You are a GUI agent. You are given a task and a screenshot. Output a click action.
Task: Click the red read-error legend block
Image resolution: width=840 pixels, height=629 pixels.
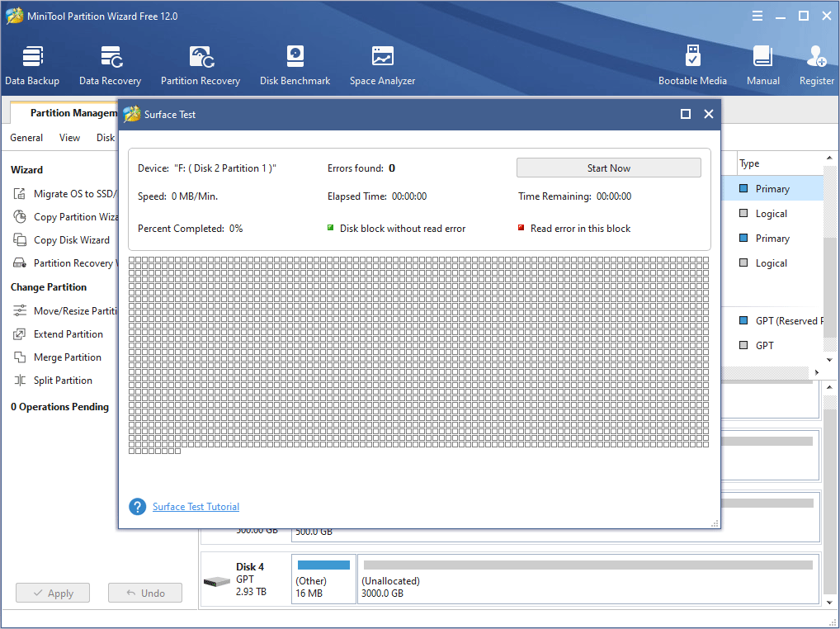tap(521, 228)
